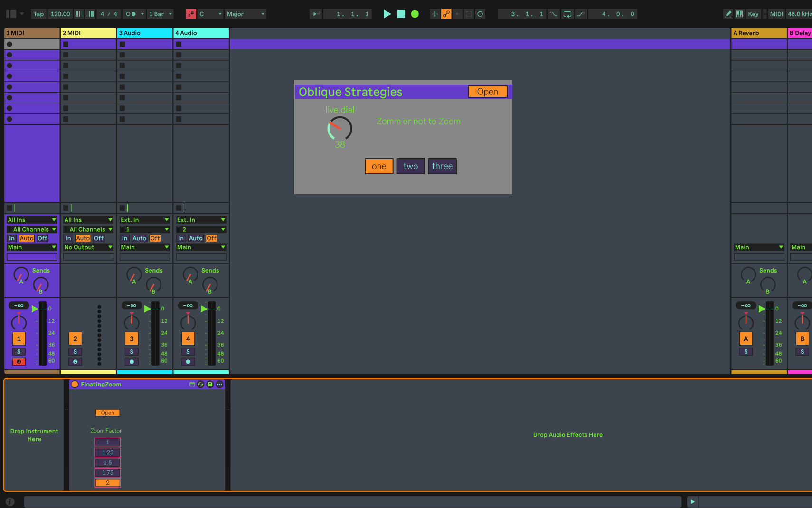Image resolution: width=812 pixels, height=508 pixels.
Task: Expand the No Output dropdown on track 2
Action: click(88, 247)
